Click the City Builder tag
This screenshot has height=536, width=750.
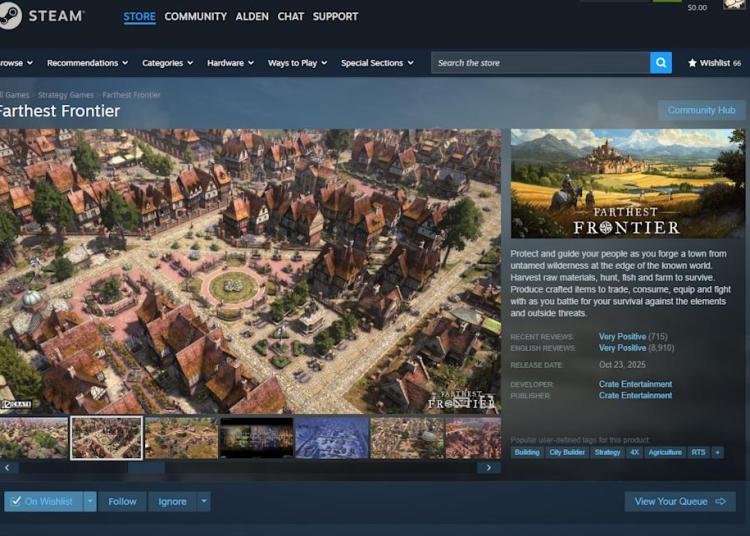(567, 452)
